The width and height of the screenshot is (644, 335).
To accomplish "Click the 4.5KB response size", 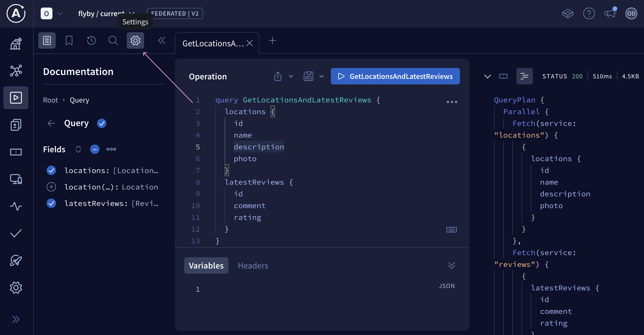I will [x=631, y=76].
